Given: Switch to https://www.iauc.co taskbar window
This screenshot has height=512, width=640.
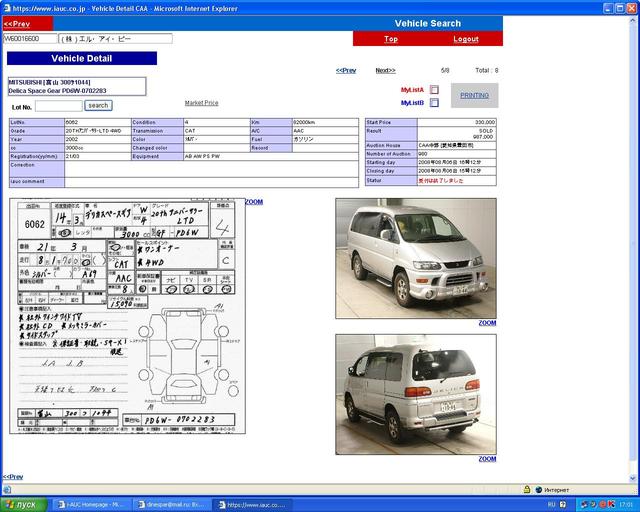Looking at the screenshot, I should coord(253,505).
